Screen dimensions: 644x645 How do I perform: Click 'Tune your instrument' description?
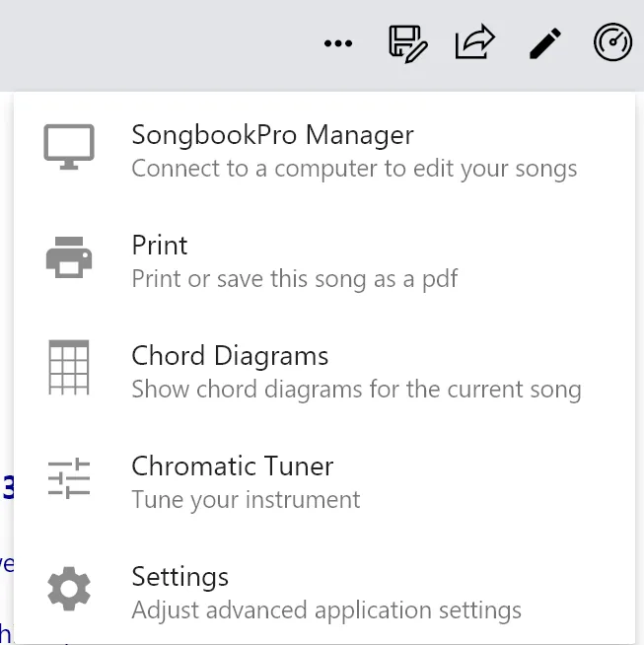pos(246,500)
